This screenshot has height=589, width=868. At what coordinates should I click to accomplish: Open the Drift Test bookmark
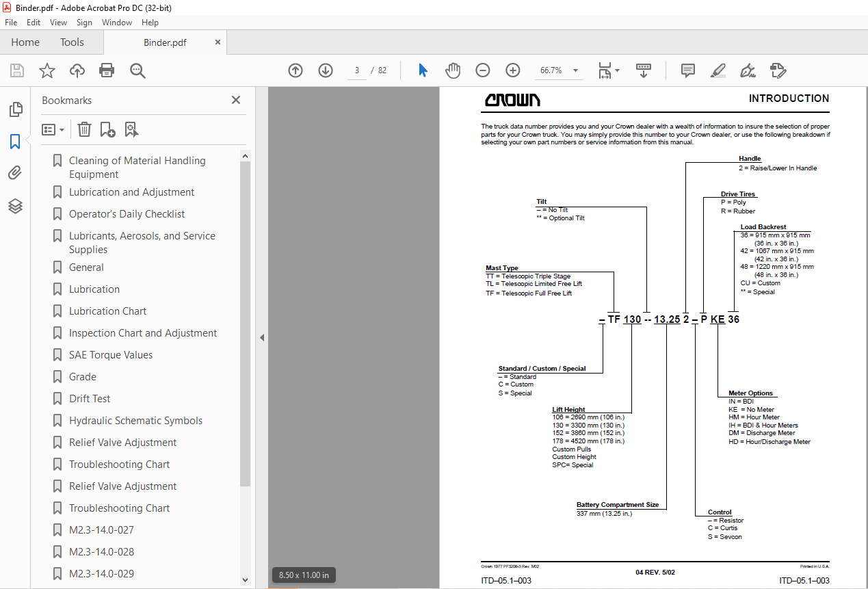click(x=90, y=399)
